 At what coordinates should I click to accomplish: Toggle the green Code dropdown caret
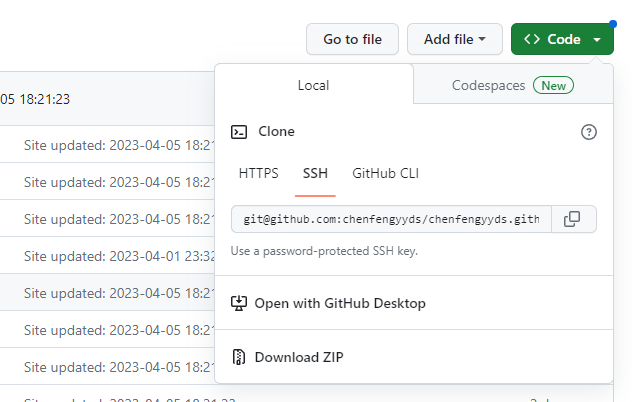pos(597,40)
